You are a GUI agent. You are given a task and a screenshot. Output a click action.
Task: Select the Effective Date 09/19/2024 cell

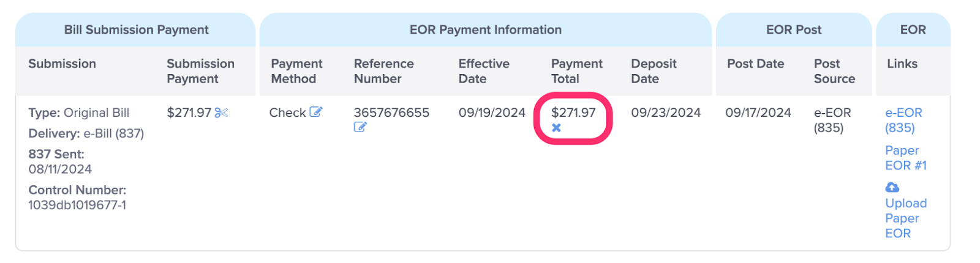pos(492,113)
